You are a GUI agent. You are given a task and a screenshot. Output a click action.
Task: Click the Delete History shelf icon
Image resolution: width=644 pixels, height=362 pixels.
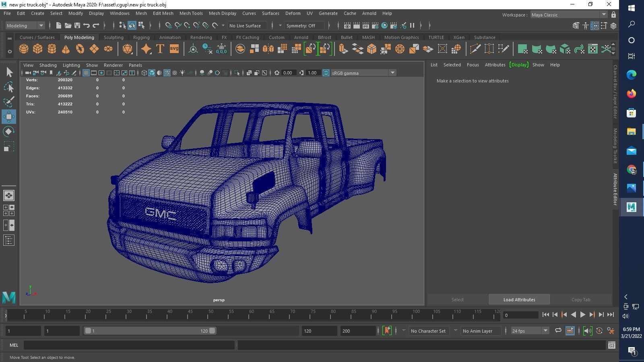207,49
